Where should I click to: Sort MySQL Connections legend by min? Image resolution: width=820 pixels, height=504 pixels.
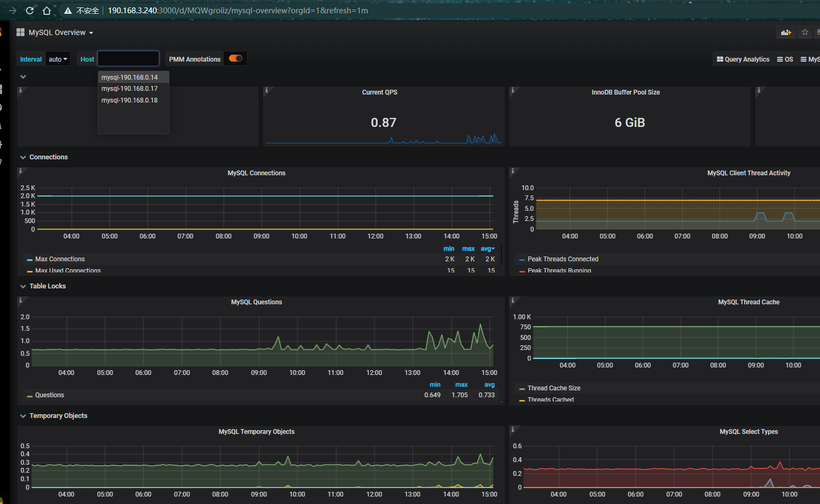coord(449,249)
